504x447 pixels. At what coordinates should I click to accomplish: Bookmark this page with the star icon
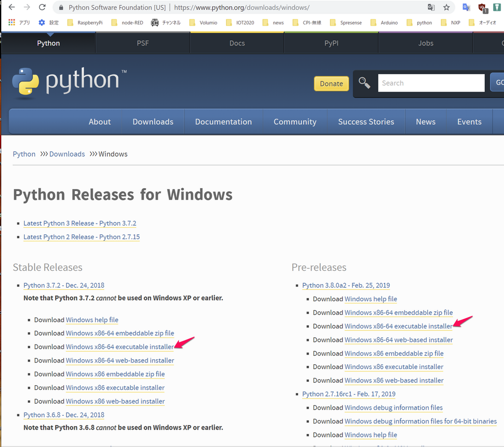point(446,7)
